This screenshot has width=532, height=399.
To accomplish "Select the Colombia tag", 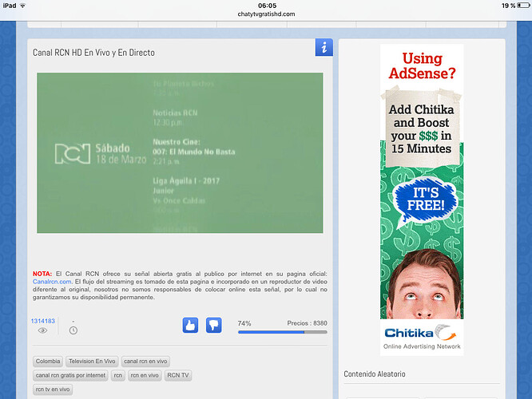I will (x=48, y=361).
